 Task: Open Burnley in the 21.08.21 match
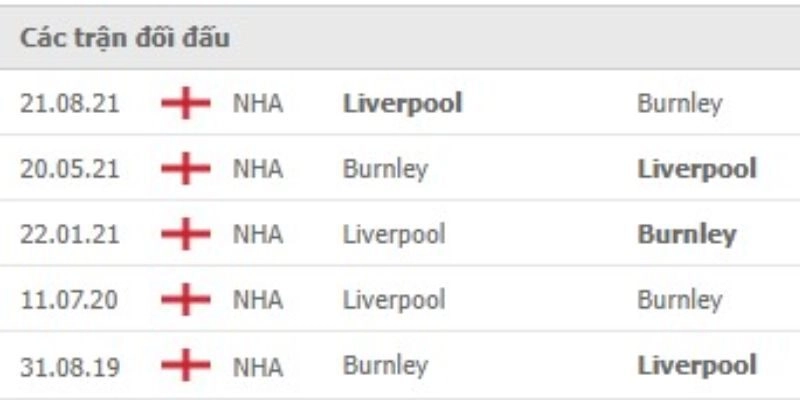(679, 103)
